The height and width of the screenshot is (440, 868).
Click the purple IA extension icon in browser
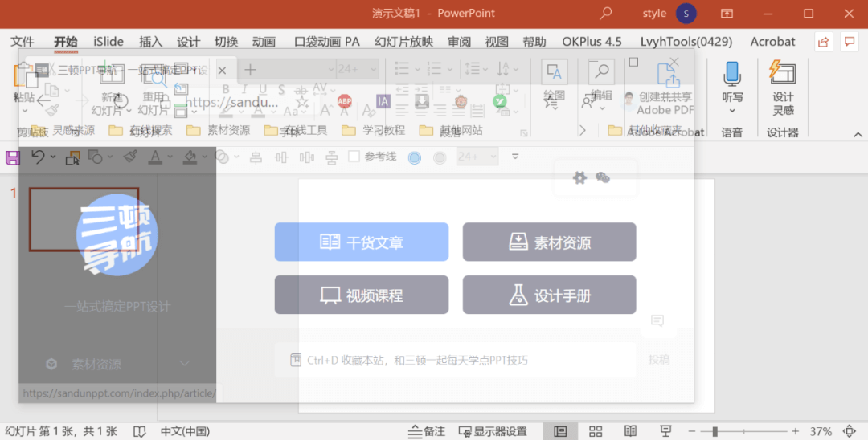[383, 101]
